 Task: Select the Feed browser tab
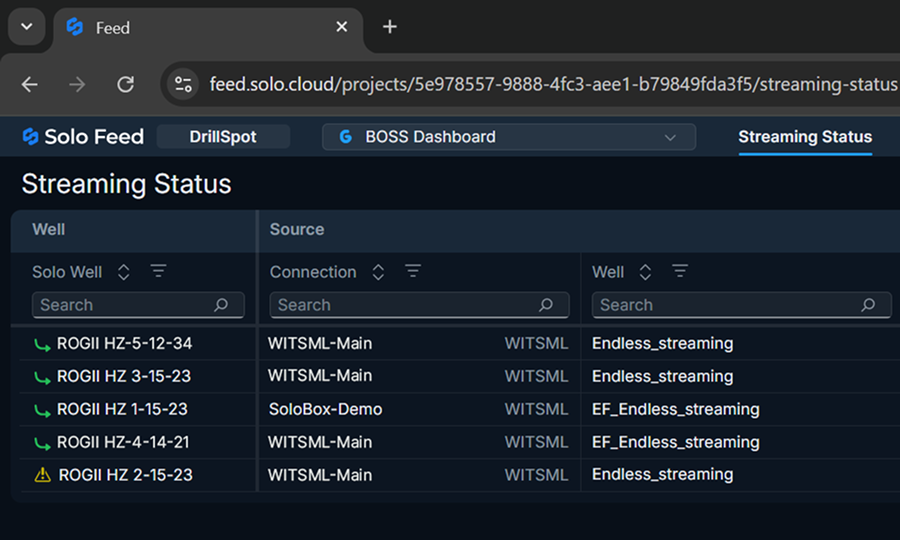click(x=208, y=28)
